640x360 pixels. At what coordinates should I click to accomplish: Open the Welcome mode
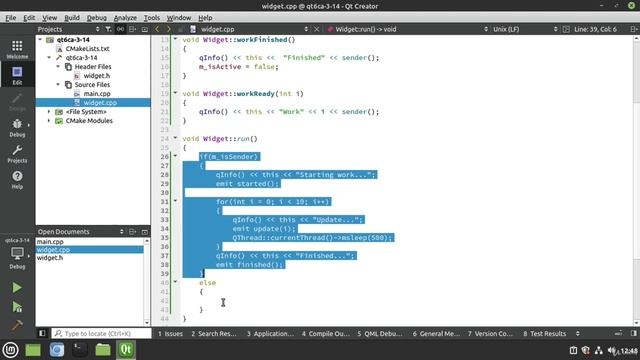tap(17, 49)
